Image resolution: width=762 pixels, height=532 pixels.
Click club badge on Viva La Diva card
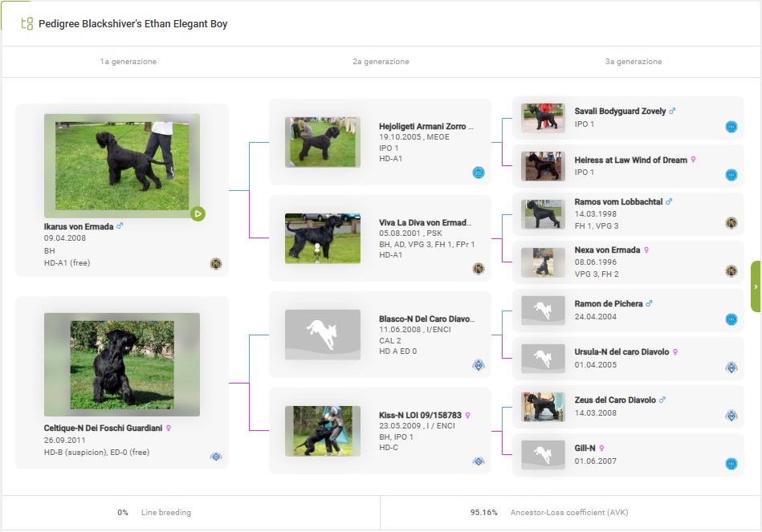479,269
